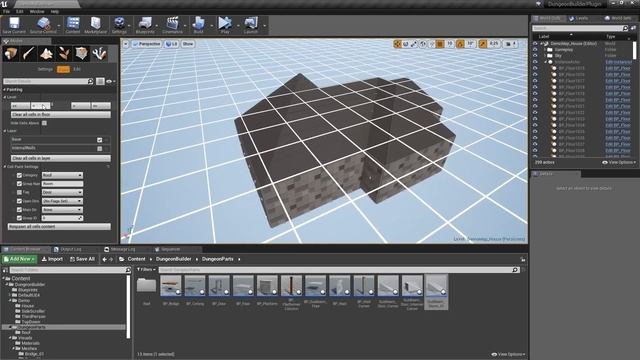This screenshot has width=640, height=360.
Task: Select the Place mode icon
Action: [11, 53]
